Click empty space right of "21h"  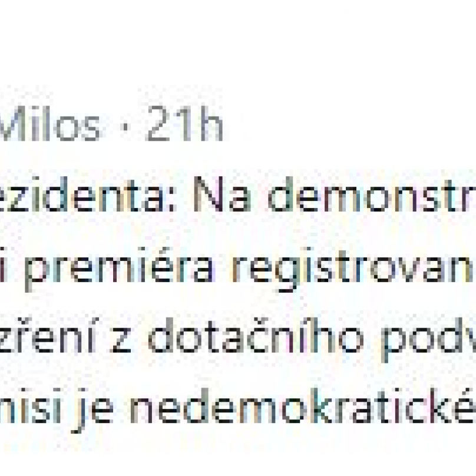[x=353, y=127]
